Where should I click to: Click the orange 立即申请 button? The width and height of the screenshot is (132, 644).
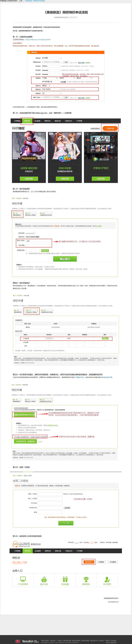[110, 128]
